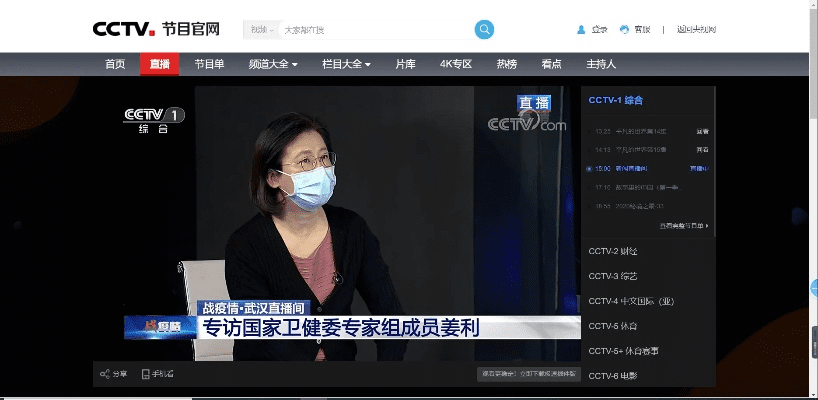Go to the 首页 tab
Image resolution: width=818 pixels, height=400 pixels.
point(115,64)
